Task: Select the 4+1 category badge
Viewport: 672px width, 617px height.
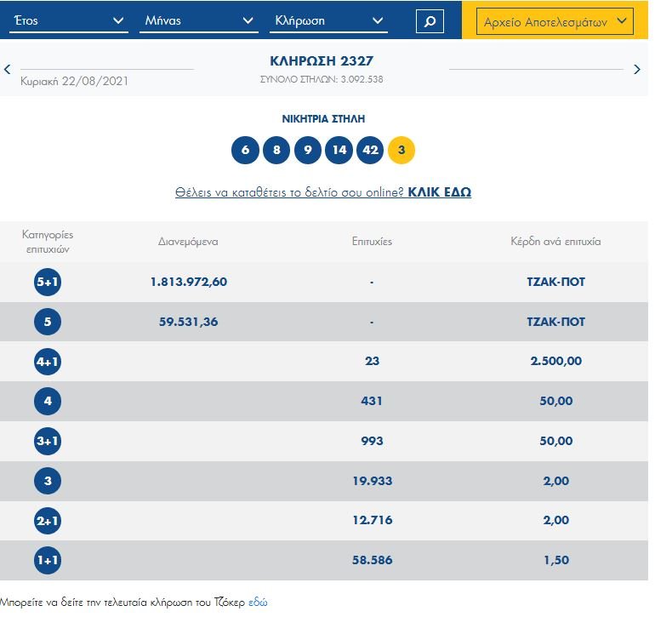Action: (48, 362)
